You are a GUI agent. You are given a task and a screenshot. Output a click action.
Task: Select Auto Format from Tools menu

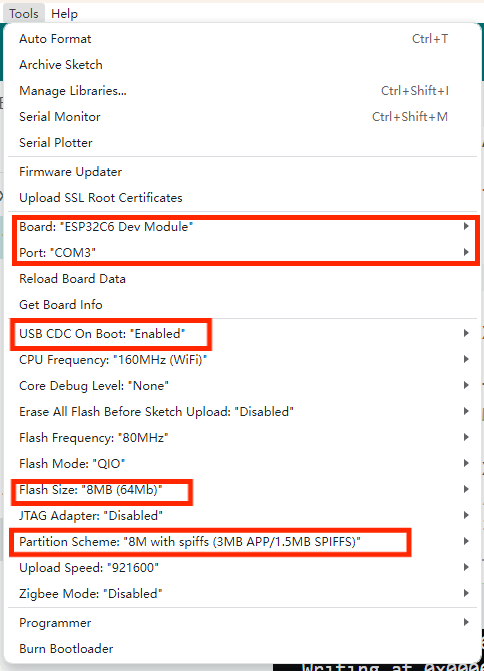242,39
